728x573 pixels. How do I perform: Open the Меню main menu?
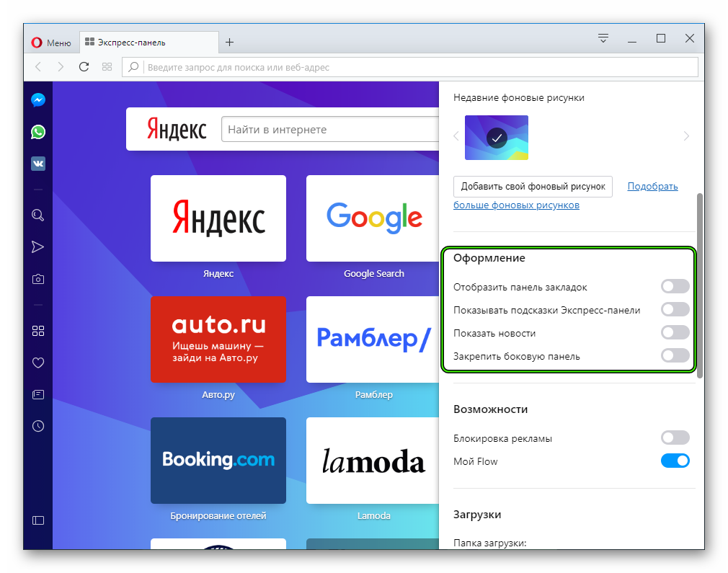[x=51, y=43]
